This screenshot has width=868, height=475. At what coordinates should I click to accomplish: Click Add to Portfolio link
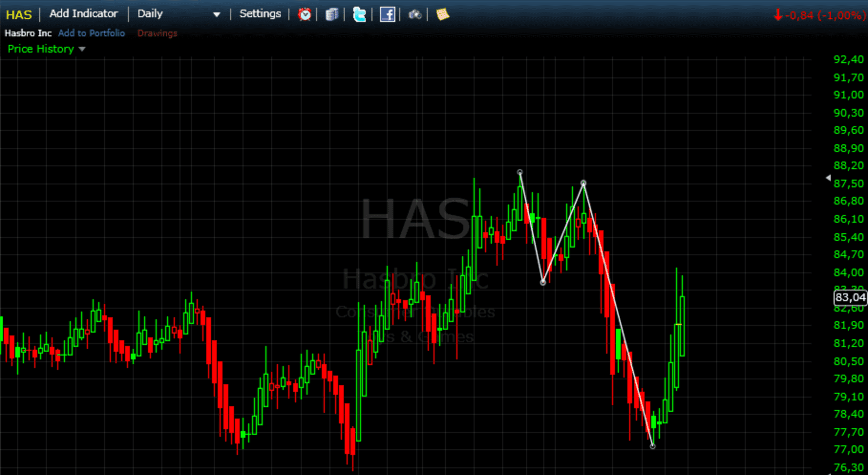[92, 33]
